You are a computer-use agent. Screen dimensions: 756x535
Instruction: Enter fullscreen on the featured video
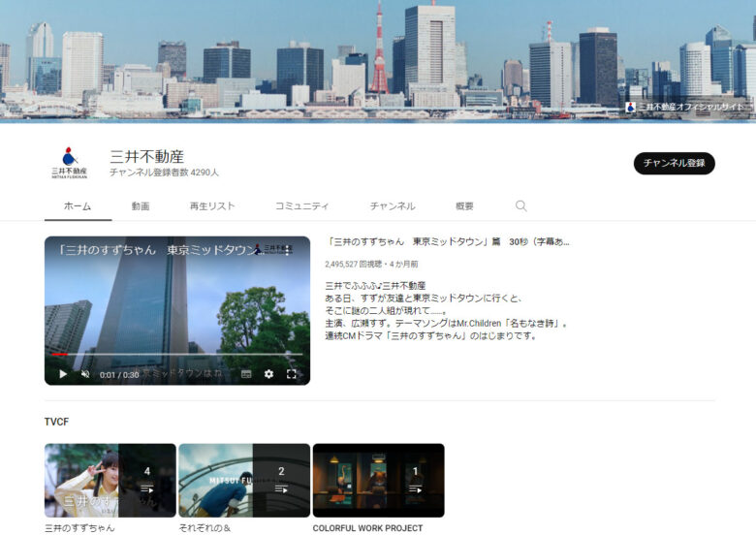pyautogui.click(x=291, y=374)
